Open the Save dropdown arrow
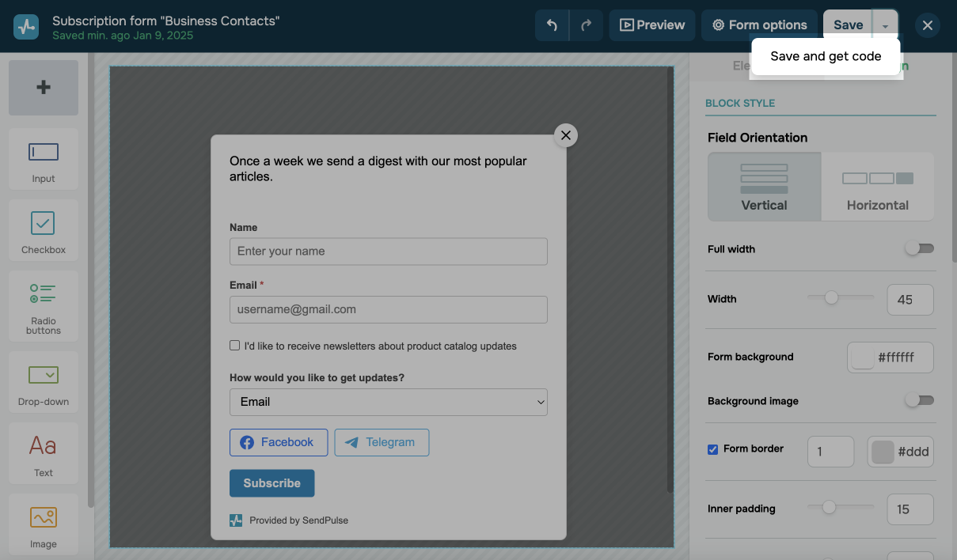The image size is (957, 560). coord(885,25)
